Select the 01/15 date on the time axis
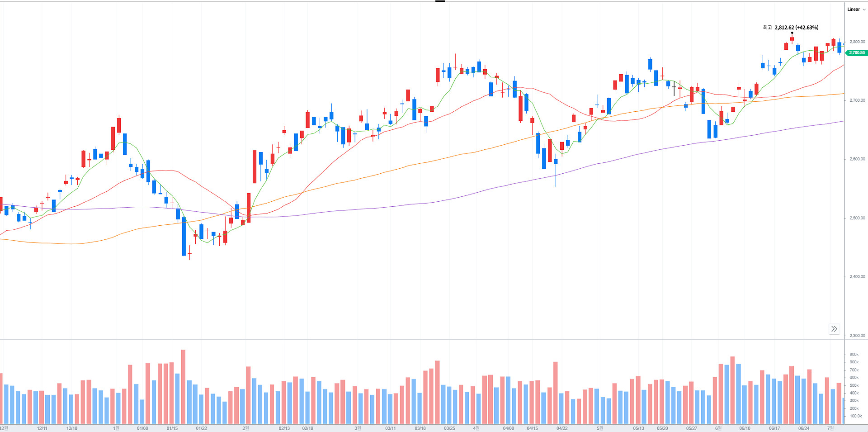The width and height of the screenshot is (868, 432). point(172,428)
